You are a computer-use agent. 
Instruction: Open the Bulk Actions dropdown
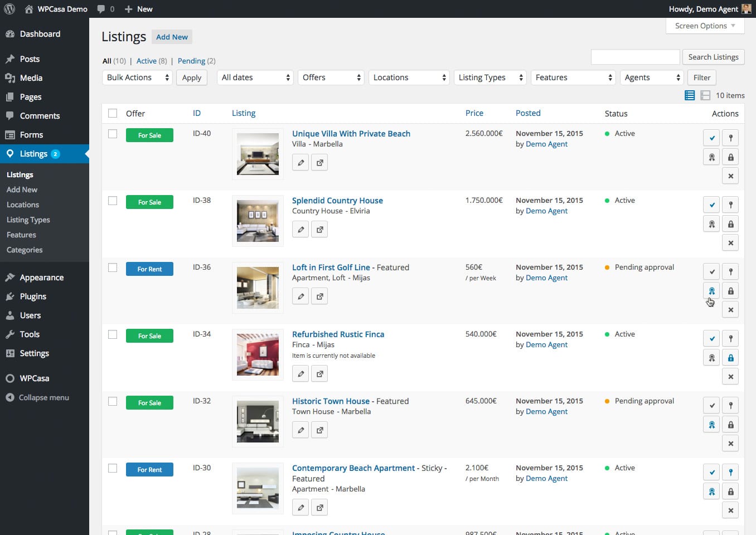point(138,77)
